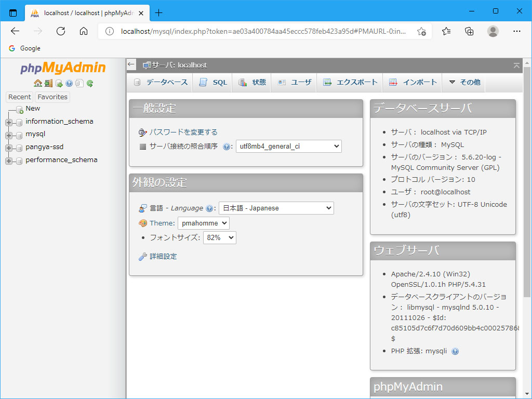Open the ユーザ users tab

pos(294,82)
